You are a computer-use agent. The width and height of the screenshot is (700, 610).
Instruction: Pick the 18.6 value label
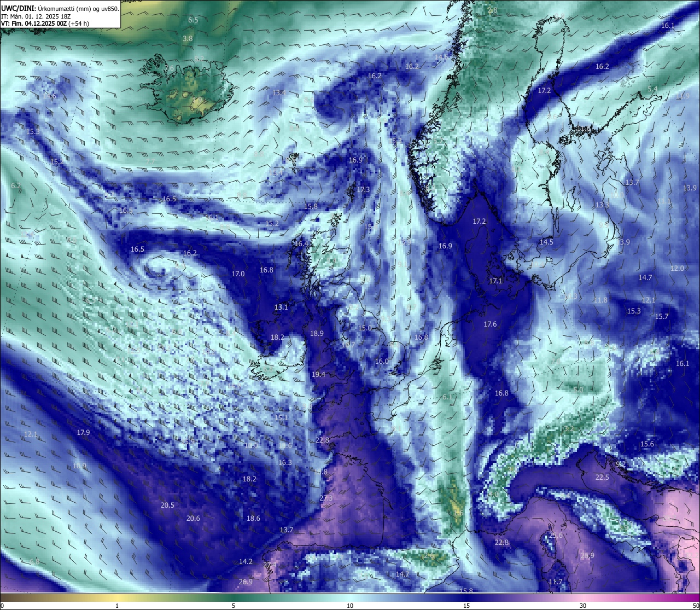253,518
